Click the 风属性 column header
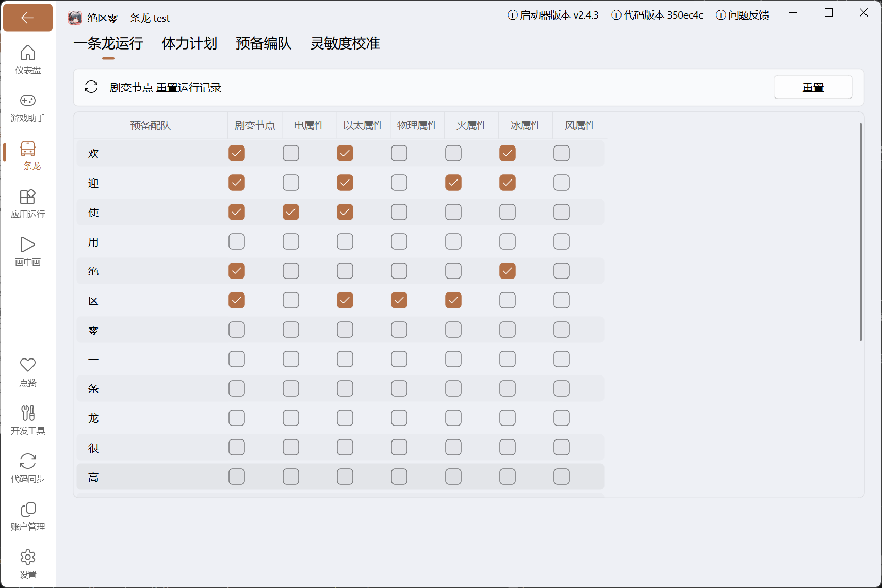The height and width of the screenshot is (588, 882). (x=580, y=125)
